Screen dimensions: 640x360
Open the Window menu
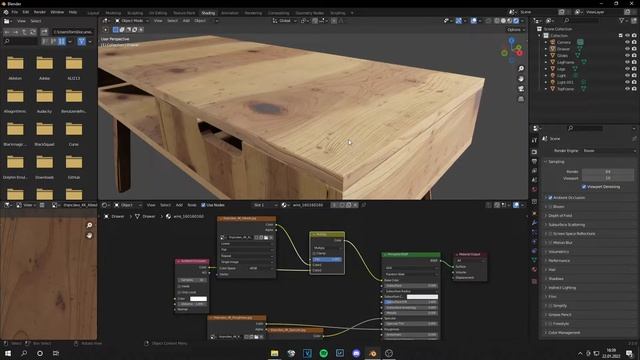click(x=57, y=12)
